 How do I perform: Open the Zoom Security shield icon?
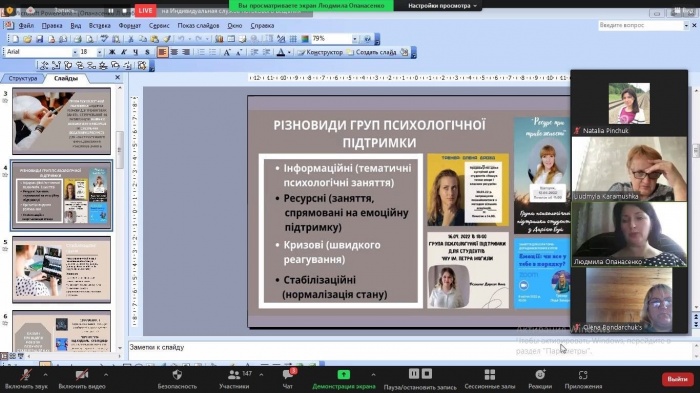(177, 374)
